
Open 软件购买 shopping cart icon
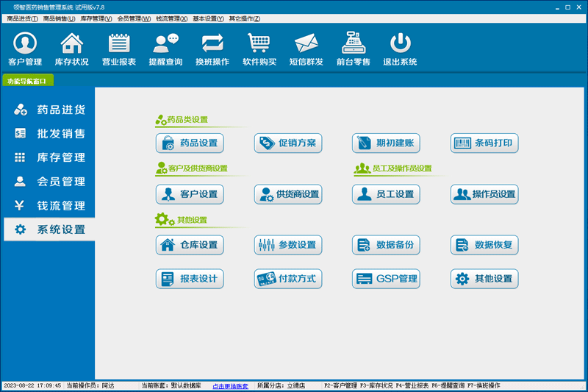(259, 49)
